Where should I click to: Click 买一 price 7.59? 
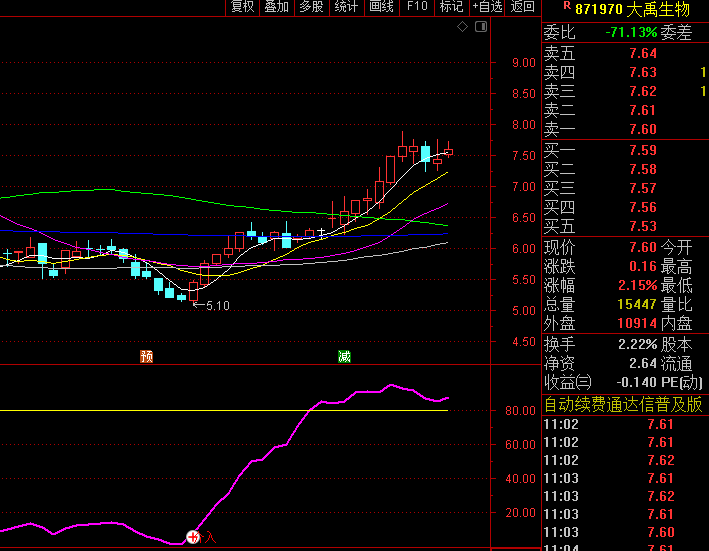click(643, 150)
